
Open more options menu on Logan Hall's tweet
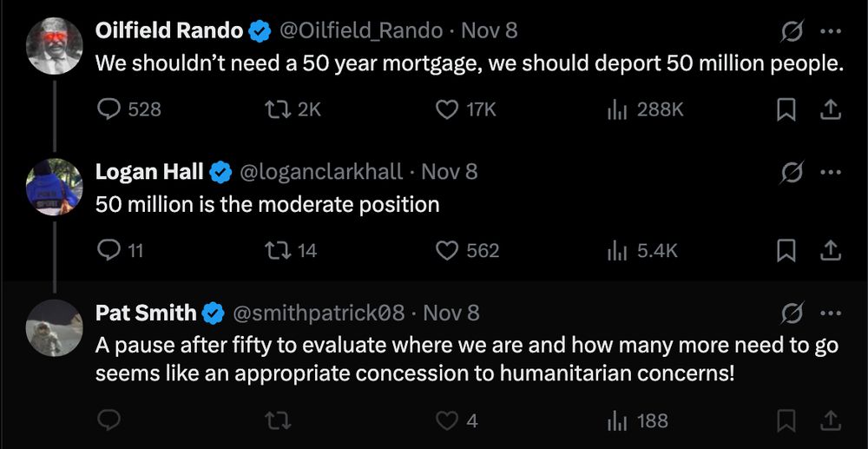pos(831,172)
